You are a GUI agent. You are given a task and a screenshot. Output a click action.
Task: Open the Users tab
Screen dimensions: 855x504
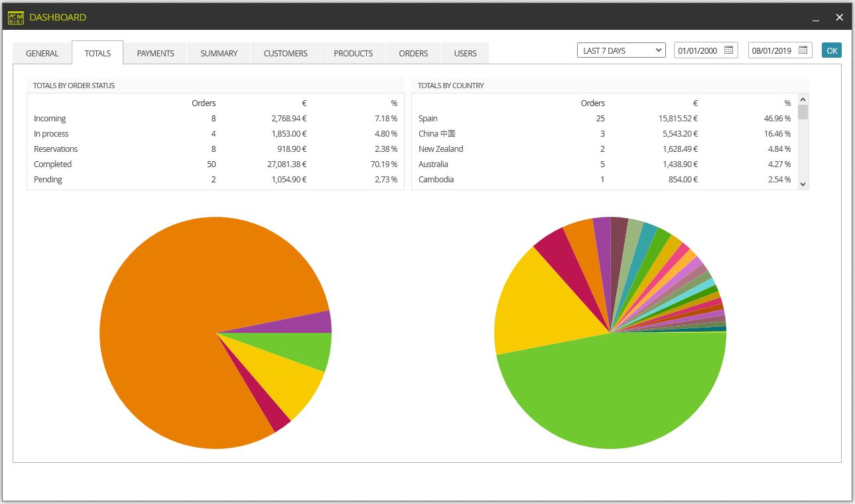click(465, 53)
